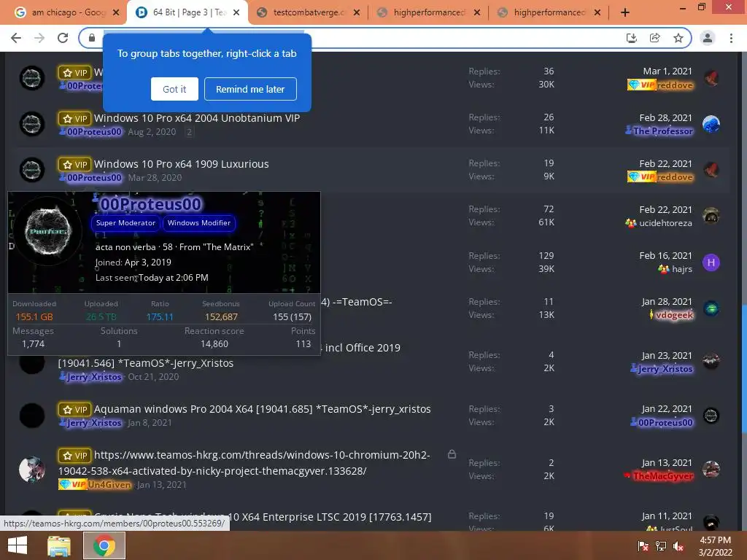Viewport: 747px width, 560px height.
Task: Open the teamos-hkrg.com windows-10-chromium thread link
Action: (244, 463)
